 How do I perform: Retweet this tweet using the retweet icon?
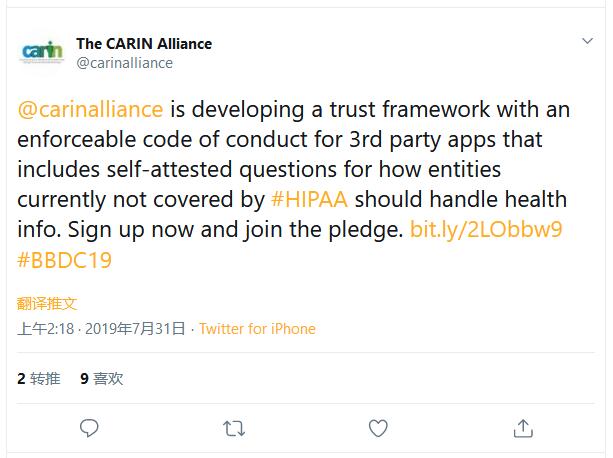click(x=234, y=428)
